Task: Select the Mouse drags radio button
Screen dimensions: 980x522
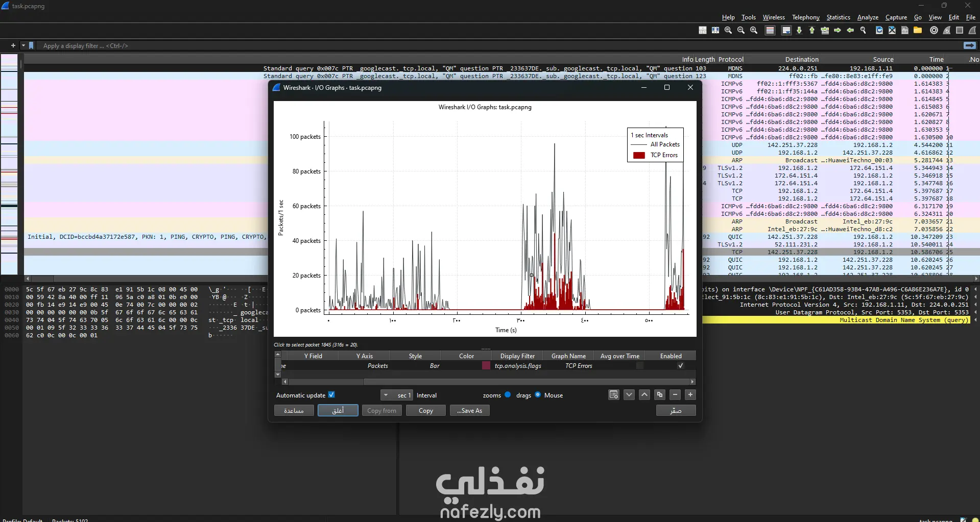Action: coord(538,395)
